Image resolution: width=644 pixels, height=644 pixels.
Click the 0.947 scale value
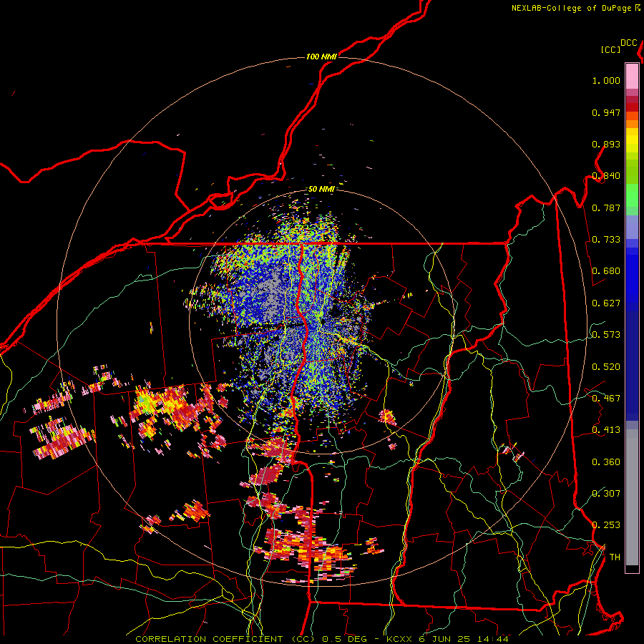(606, 112)
